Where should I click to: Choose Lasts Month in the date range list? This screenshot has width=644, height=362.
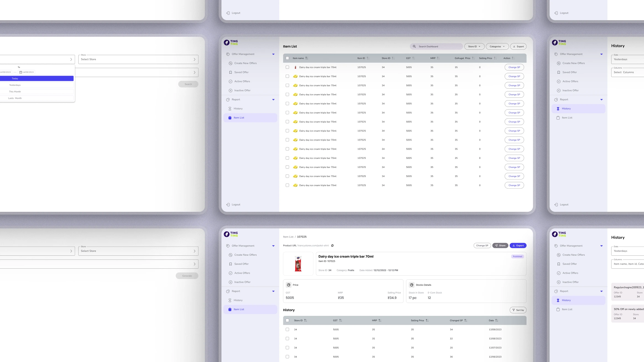pos(37,98)
